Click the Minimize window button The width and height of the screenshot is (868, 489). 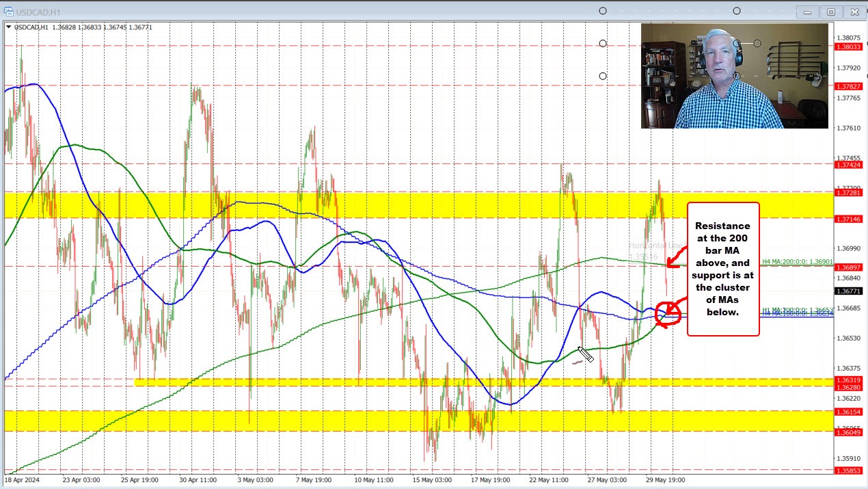(806, 12)
